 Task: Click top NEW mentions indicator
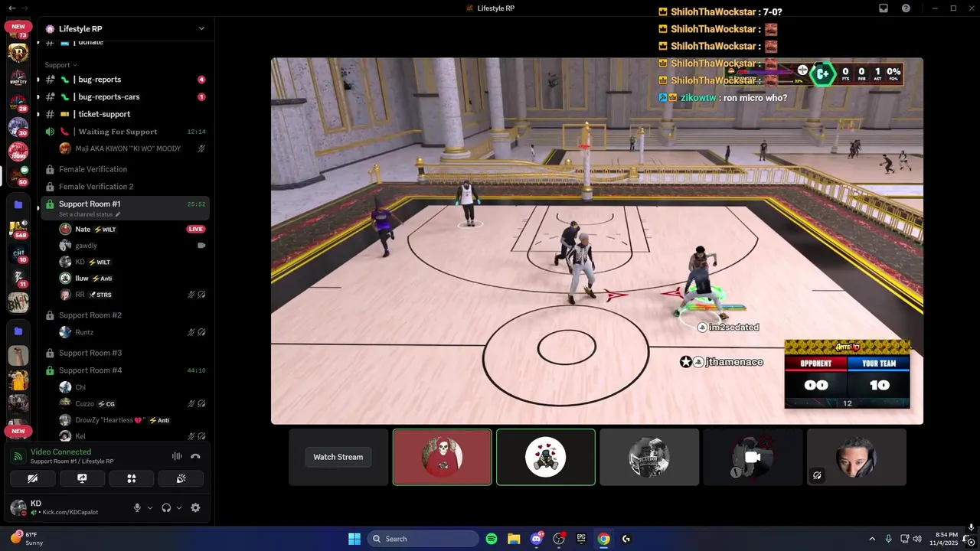tap(18, 27)
